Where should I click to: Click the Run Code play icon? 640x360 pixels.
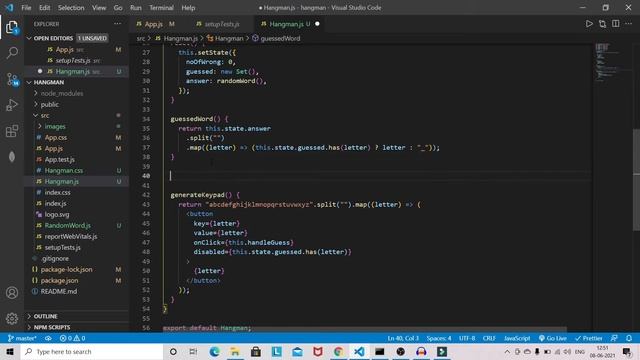tap(589, 24)
